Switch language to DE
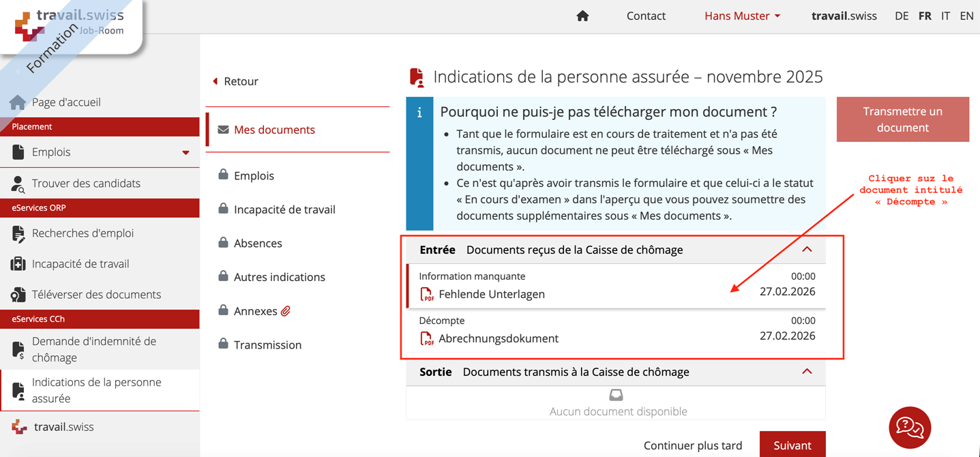This screenshot has height=457, width=980. (x=901, y=16)
